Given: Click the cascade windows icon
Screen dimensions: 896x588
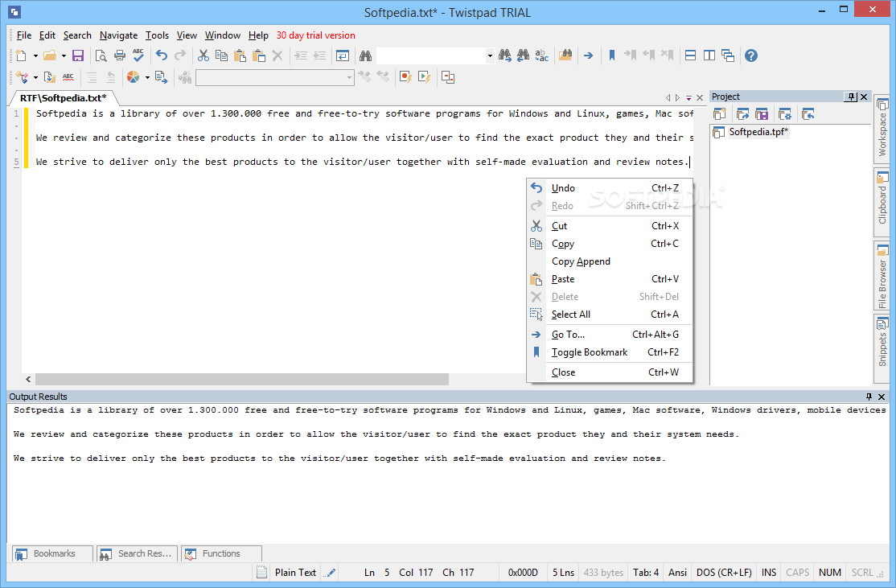Looking at the screenshot, I should coord(727,56).
